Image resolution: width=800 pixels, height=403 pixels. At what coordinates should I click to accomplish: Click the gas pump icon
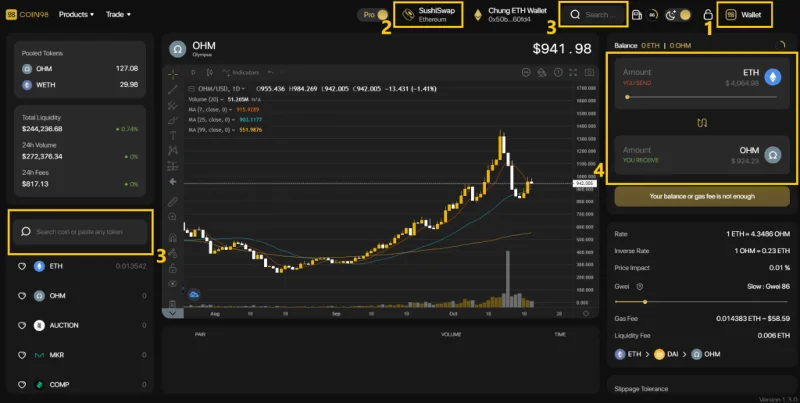(637, 15)
